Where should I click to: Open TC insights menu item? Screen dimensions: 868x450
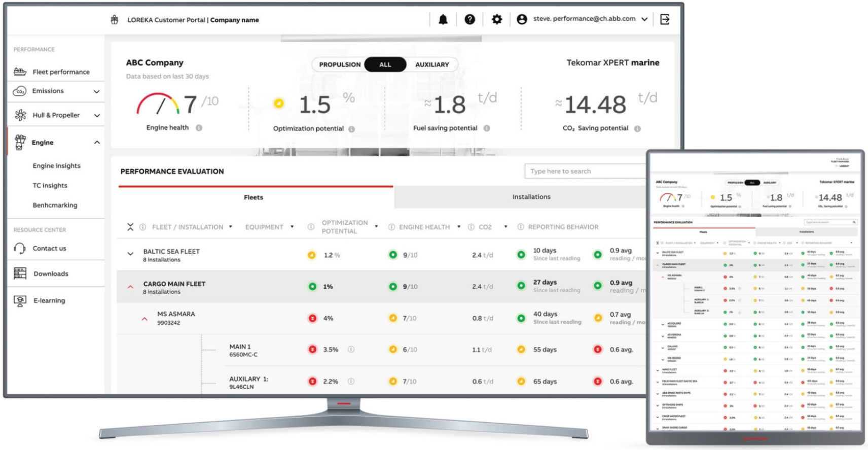(x=50, y=186)
